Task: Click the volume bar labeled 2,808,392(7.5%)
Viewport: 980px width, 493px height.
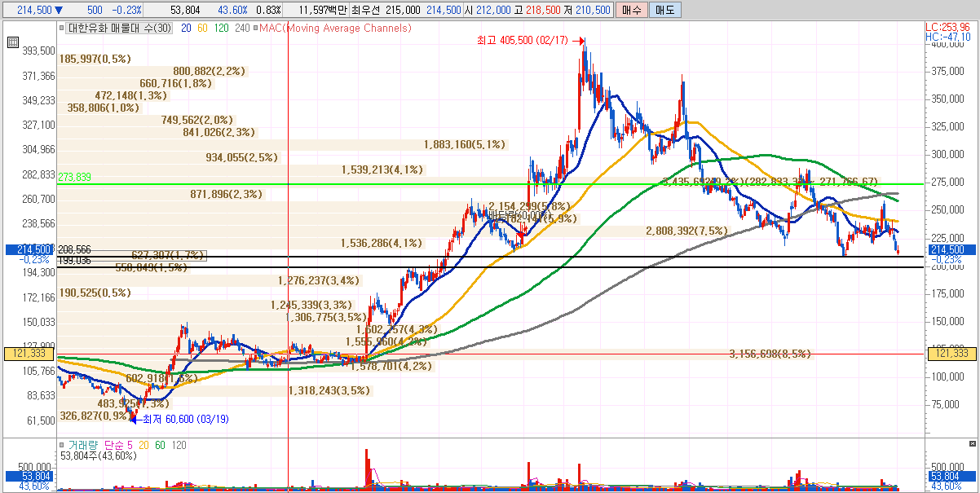Action: (686, 231)
